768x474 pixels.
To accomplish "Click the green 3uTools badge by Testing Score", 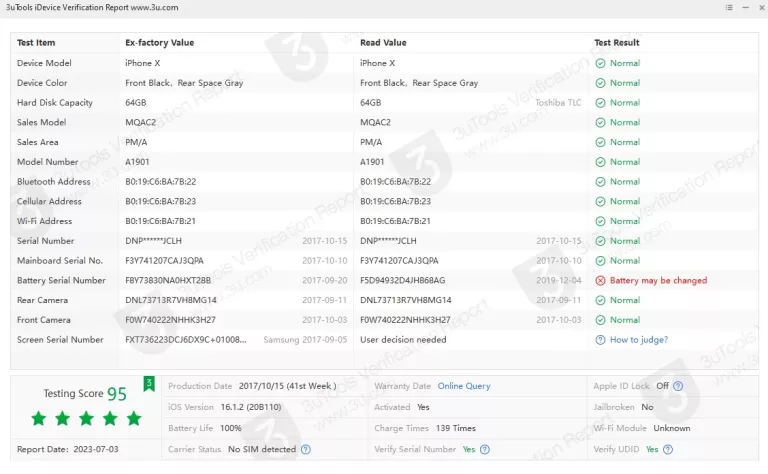I will coord(149,383).
